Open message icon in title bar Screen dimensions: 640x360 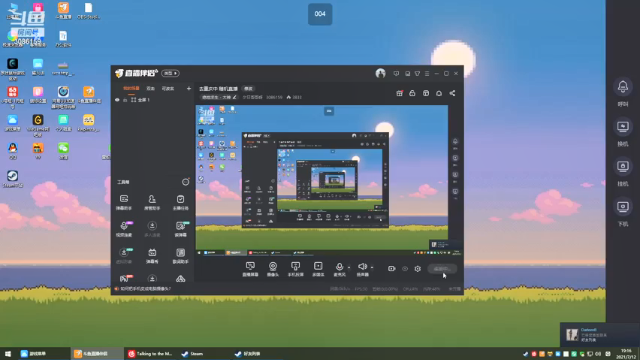coord(396,73)
